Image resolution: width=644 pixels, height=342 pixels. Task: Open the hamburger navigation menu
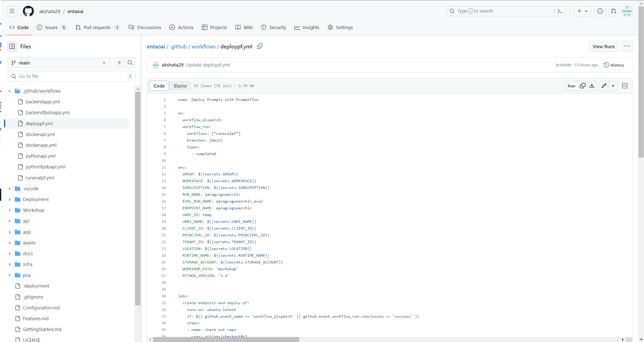(x=12, y=11)
